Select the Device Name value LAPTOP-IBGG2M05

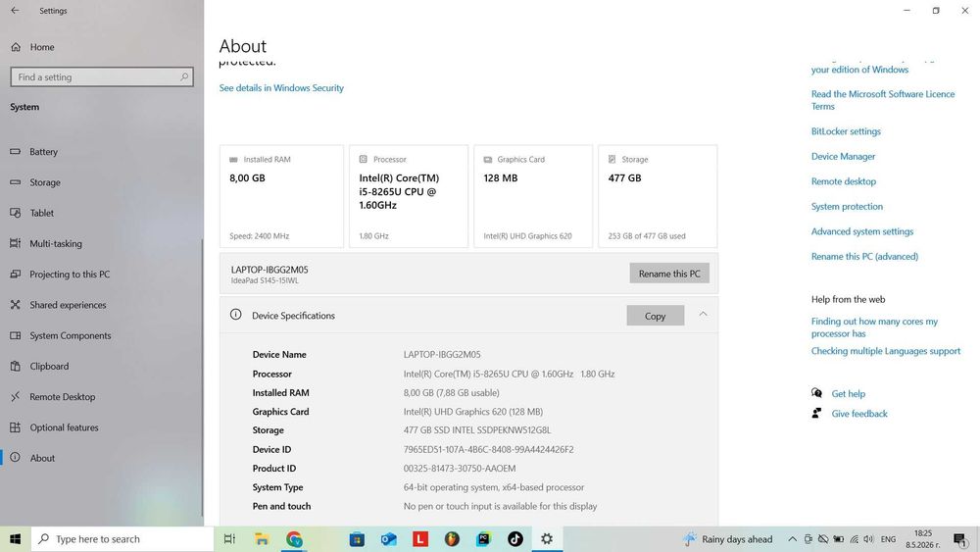tap(442, 355)
